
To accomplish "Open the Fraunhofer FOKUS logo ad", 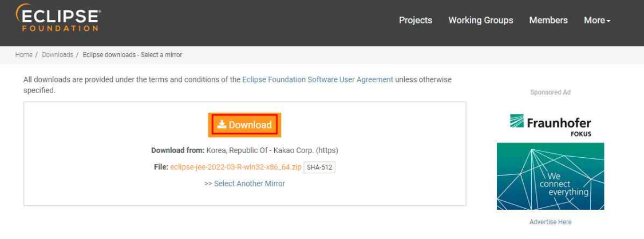I will (x=550, y=125).
